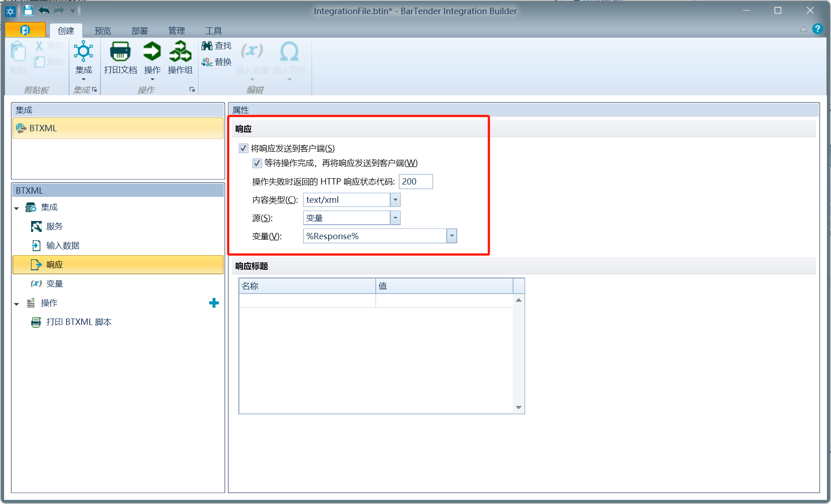Image resolution: width=831 pixels, height=504 pixels.
Task: Click the 操作 action ribbon icon
Action: (x=152, y=51)
